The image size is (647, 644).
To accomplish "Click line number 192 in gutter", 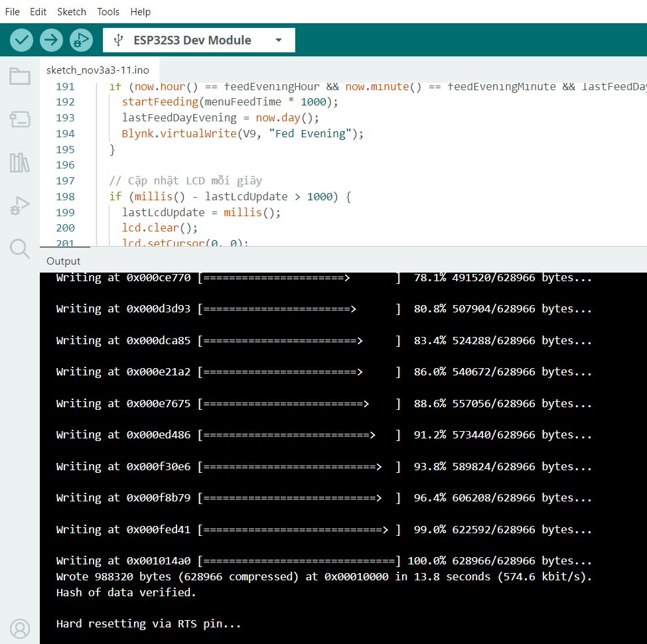I will [65, 102].
